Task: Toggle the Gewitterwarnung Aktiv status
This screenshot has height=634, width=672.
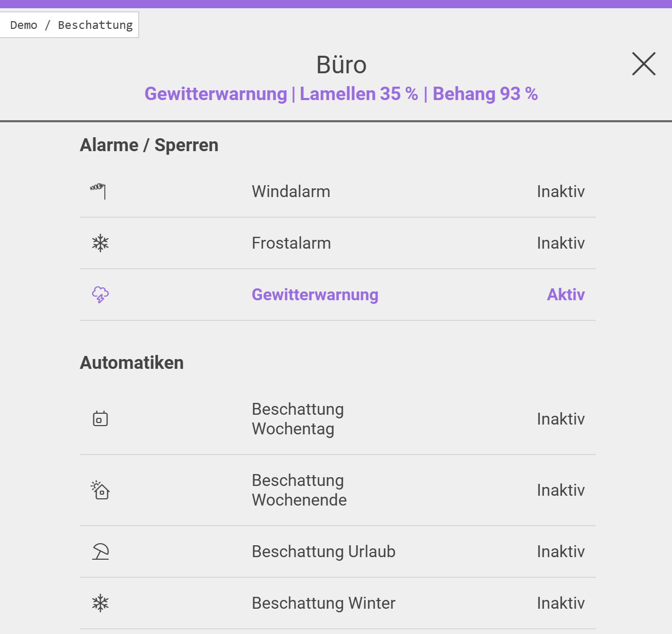Action: click(566, 295)
